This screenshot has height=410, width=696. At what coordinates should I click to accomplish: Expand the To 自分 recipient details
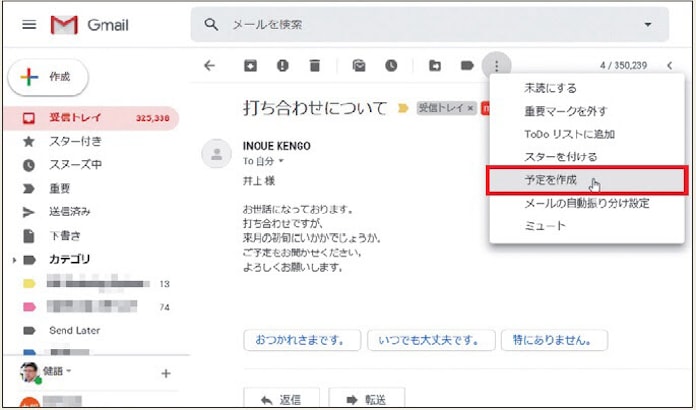(281, 161)
